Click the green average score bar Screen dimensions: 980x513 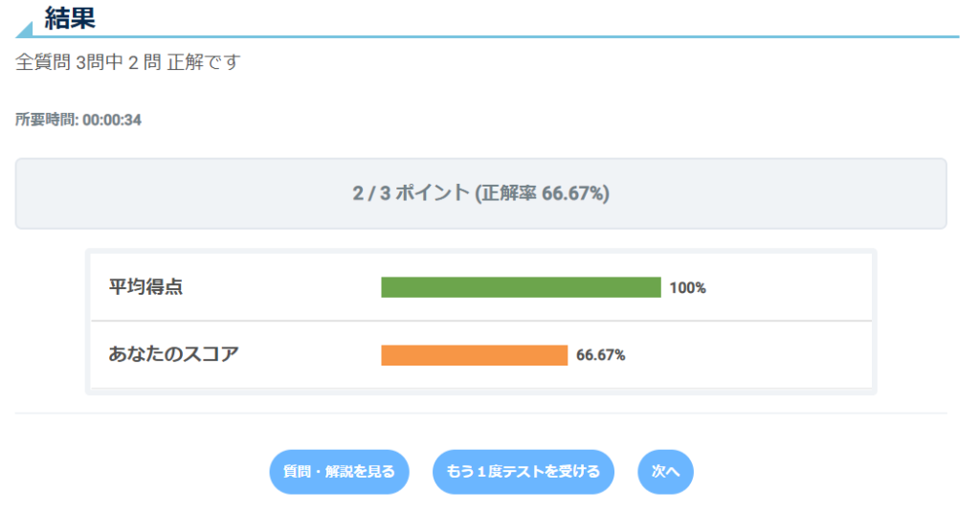click(521, 287)
